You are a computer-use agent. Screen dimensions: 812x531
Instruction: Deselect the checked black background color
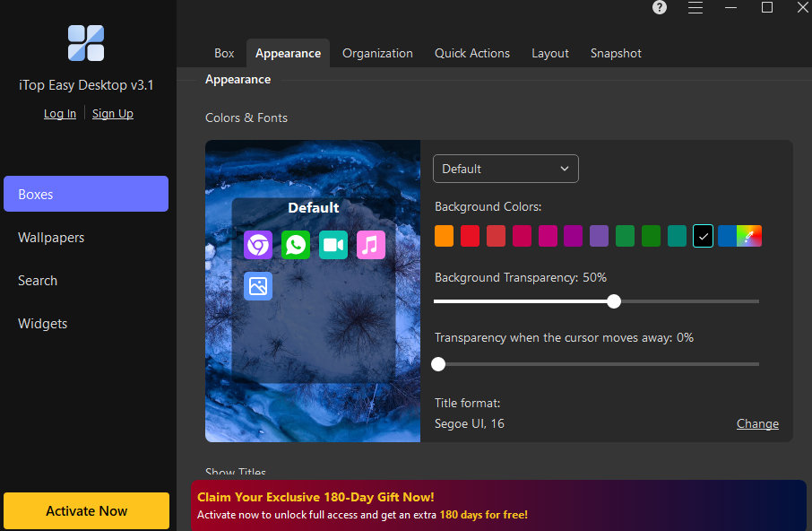(703, 236)
